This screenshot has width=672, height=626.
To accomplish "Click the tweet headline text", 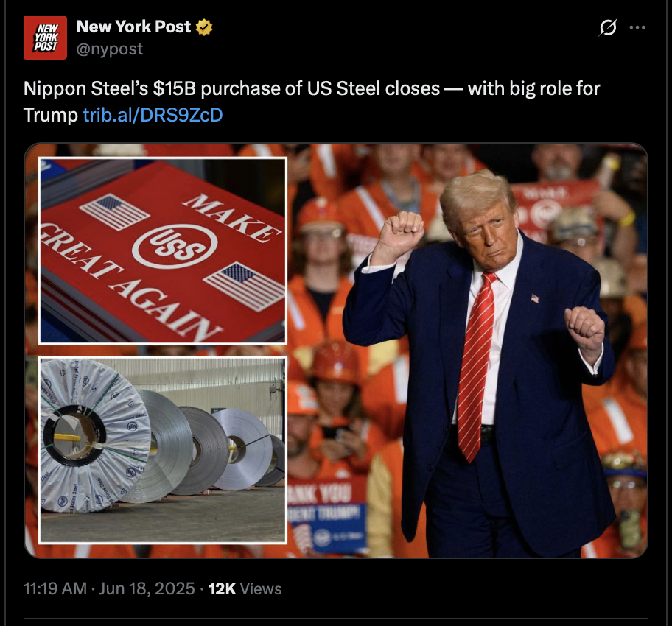I will click(x=311, y=101).
